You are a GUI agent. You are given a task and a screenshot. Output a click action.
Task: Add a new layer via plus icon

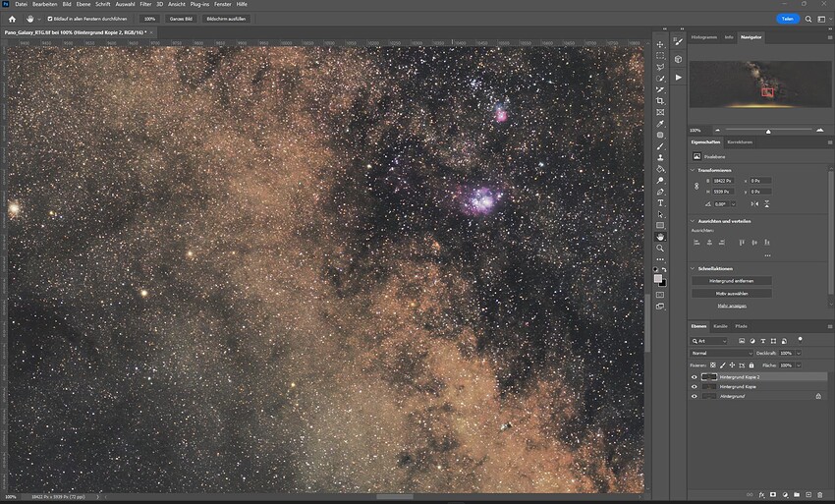pos(808,494)
